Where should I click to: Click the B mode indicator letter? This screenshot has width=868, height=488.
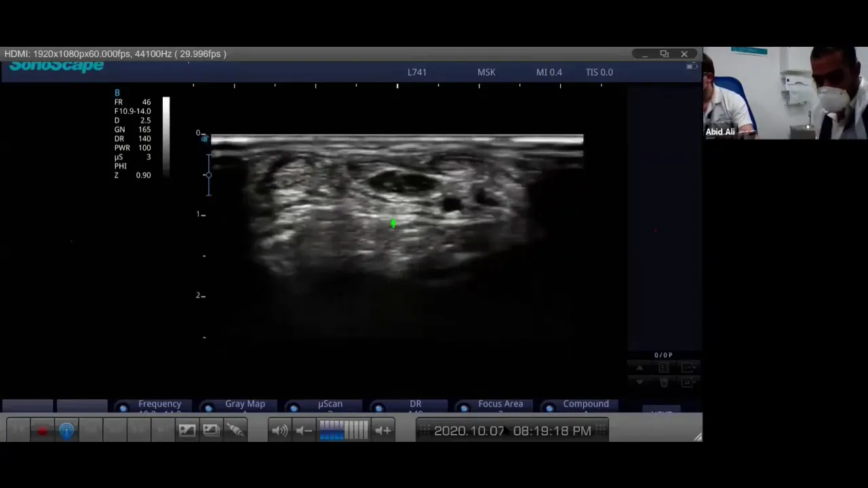pyautogui.click(x=117, y=93)
